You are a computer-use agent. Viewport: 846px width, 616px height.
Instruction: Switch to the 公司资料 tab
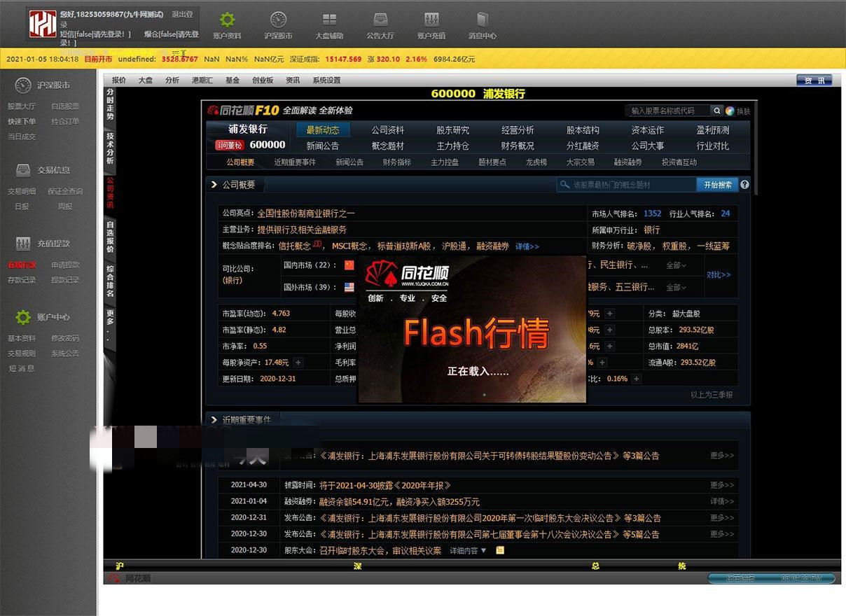pyautogui.click(x=388, y=130)
